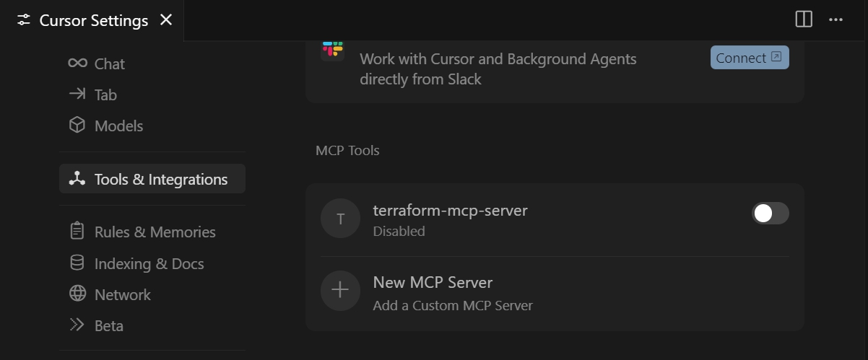The width and height of the screenshot is (868, 360).
Task: Enable the terraform-mcp-server toggle
Action: 770,214
